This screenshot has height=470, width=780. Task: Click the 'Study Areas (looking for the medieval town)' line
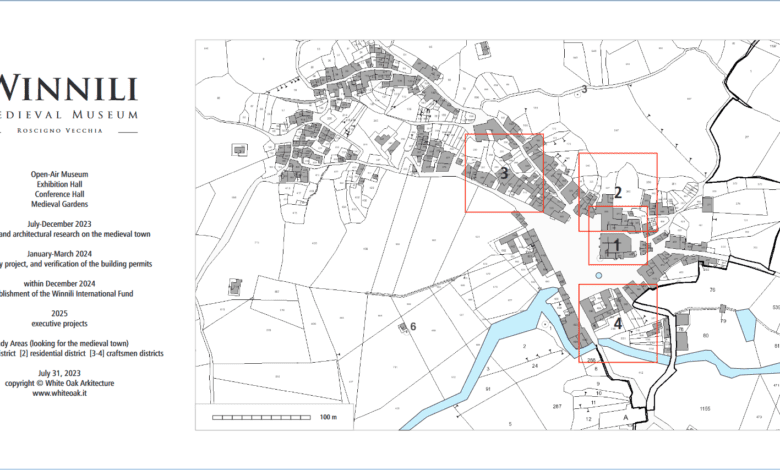pyautogui.click(x=64, y=343)
